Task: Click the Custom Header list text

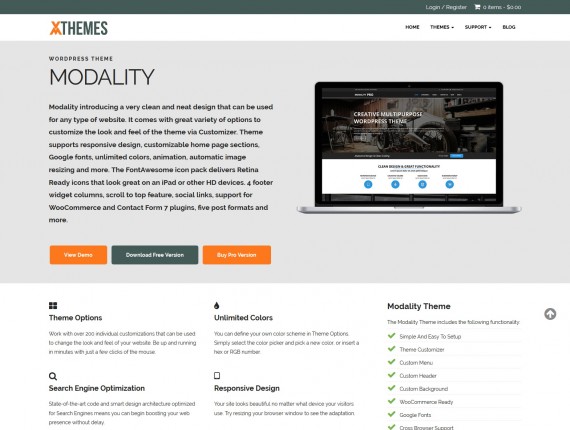Action: [418, 376]
